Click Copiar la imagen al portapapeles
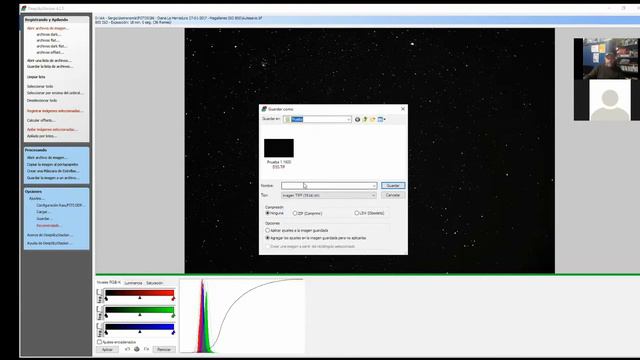This screenshot has height=360, width=640. tap(52, 164)
